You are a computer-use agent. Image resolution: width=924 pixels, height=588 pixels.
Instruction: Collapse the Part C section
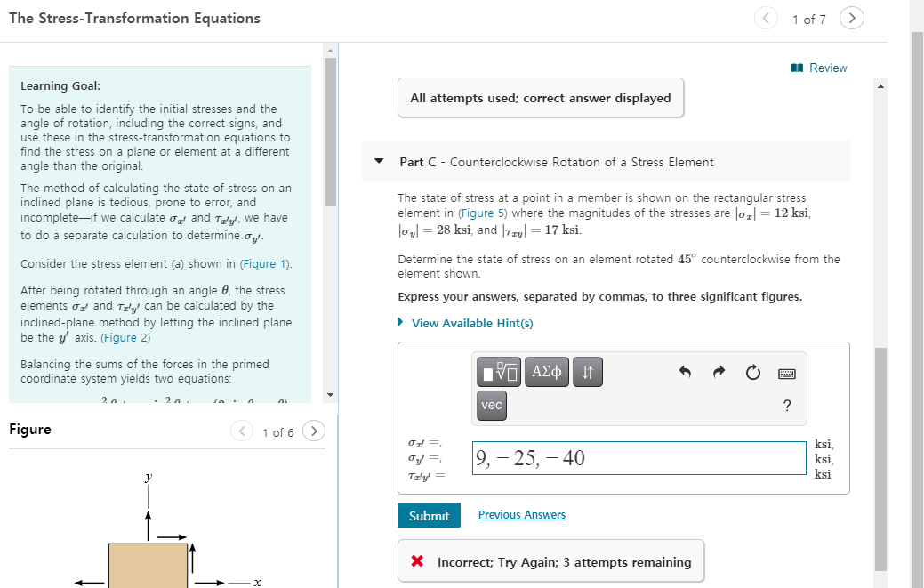click(x=377, y=161)
